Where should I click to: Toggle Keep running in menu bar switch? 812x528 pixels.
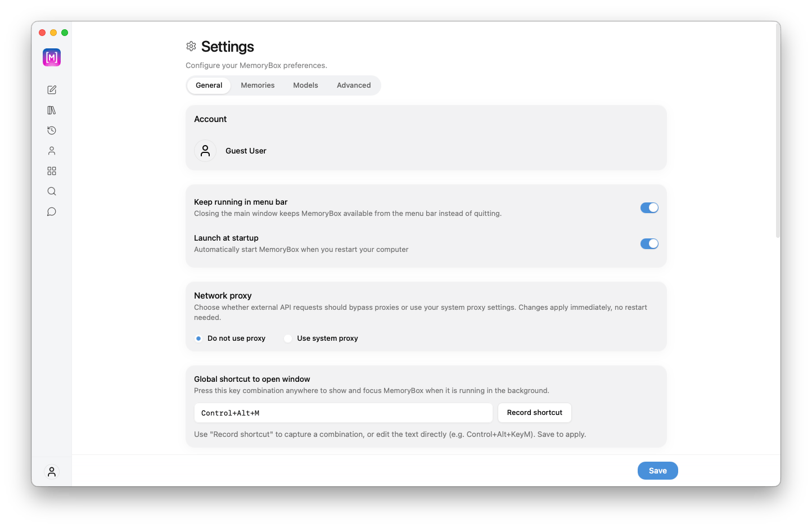point(649,207)
